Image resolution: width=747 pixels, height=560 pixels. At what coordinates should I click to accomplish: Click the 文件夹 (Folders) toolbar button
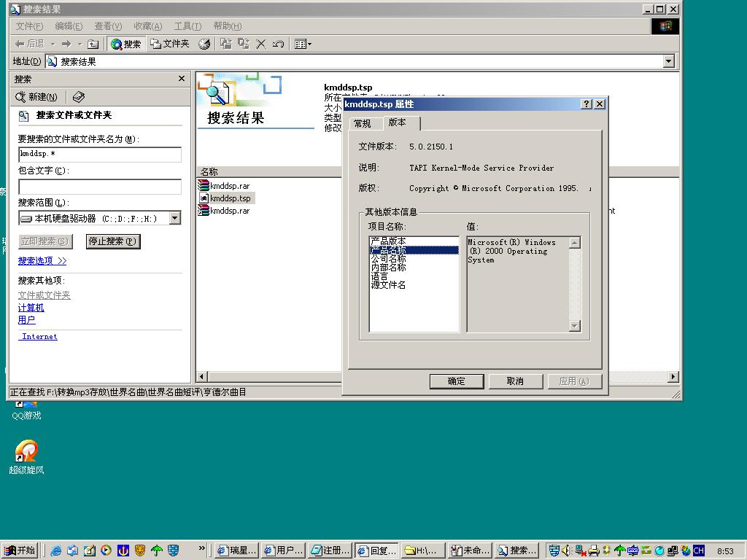[170, 44]
